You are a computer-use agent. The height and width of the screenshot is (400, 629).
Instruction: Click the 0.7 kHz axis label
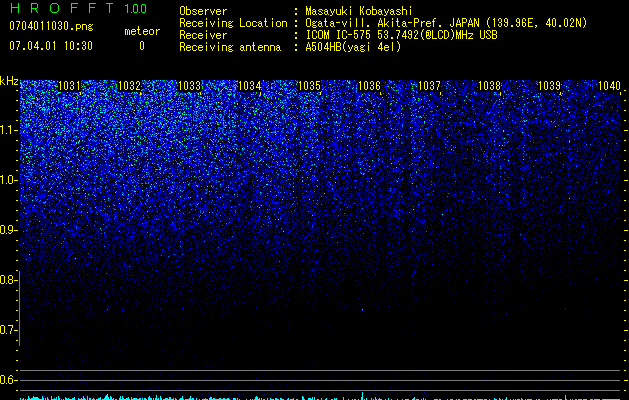(x=8, y=330)
